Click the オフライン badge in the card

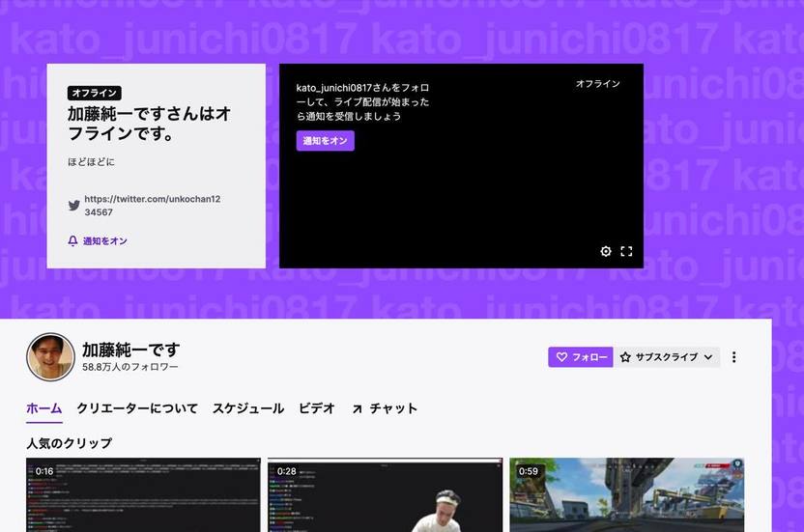coord(95,93)
